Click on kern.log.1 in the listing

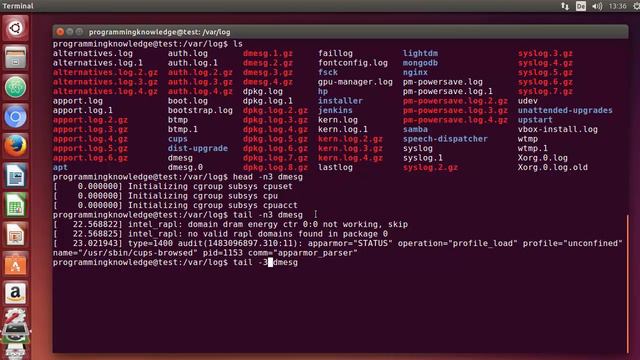pyautogui.click(x=343, y=129)
